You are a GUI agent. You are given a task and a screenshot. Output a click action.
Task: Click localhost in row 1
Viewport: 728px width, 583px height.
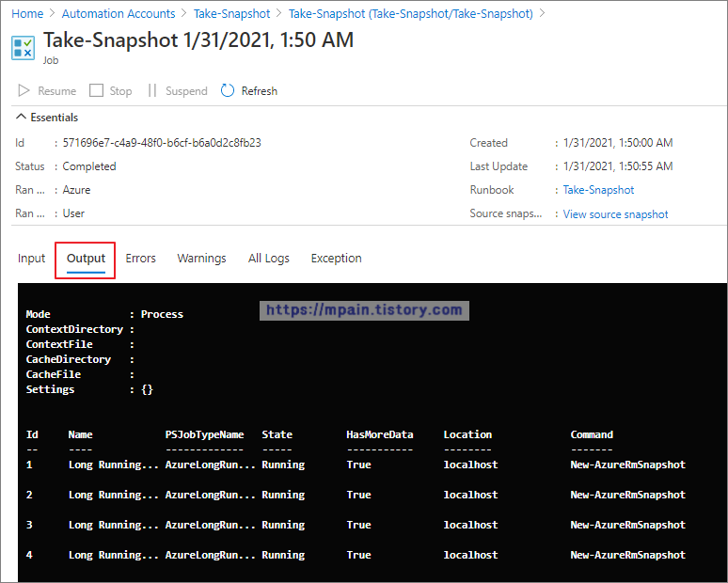[470, 465]
